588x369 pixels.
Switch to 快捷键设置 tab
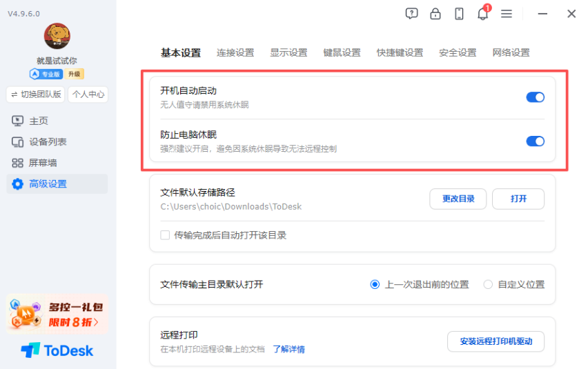400,53
